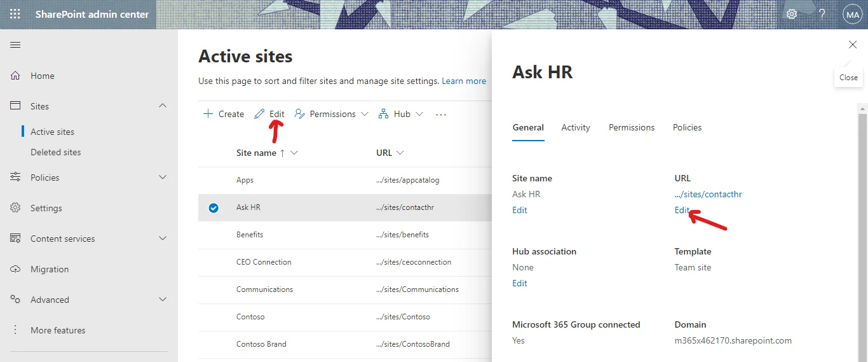
Task: Click the Content services icon
Action: pyautogui.click(x=15, y=239)
